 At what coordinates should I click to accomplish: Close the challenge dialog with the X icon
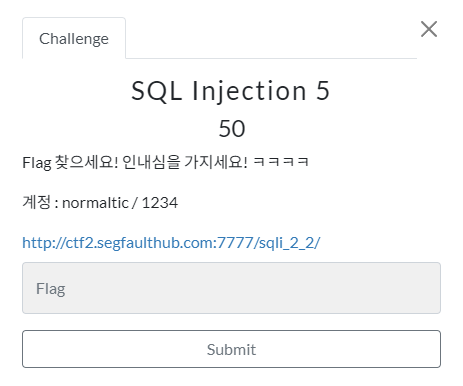[429, 29]
